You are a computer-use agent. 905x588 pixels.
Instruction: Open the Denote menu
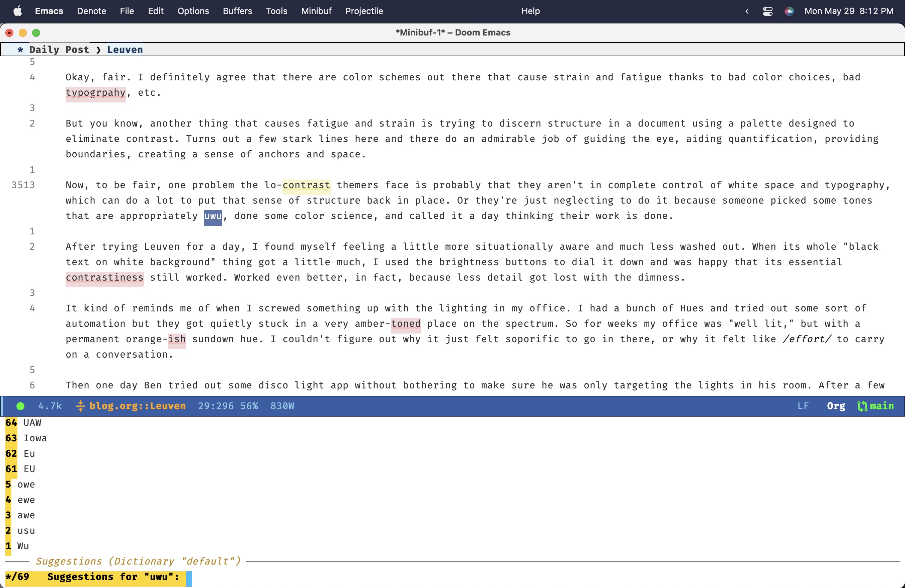coord(91,11)
